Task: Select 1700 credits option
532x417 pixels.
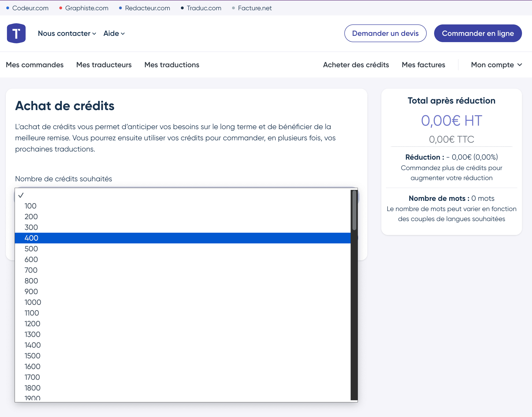Action: pyautogui.click(x=183, y=377)
